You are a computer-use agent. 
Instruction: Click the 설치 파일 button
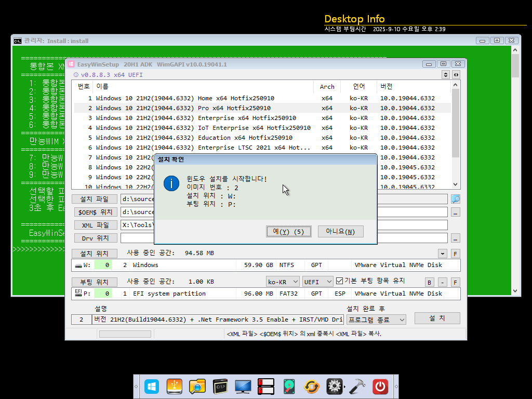(x=95, y=199)
